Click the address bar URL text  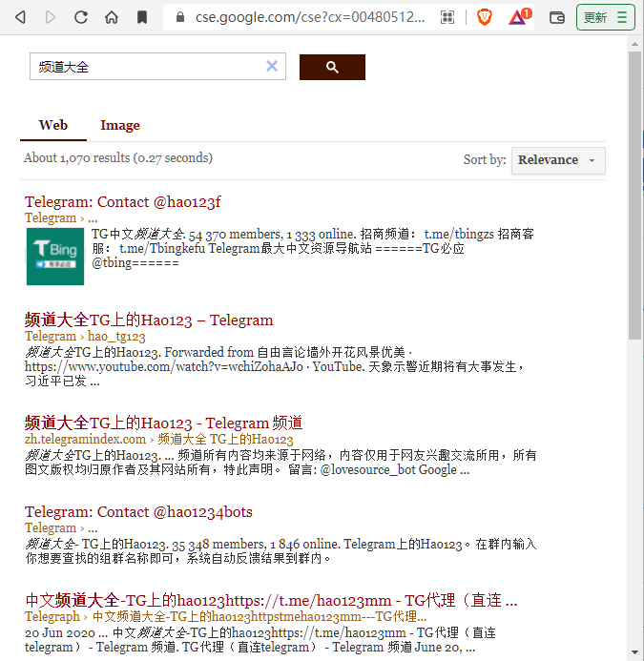[310, 17]
